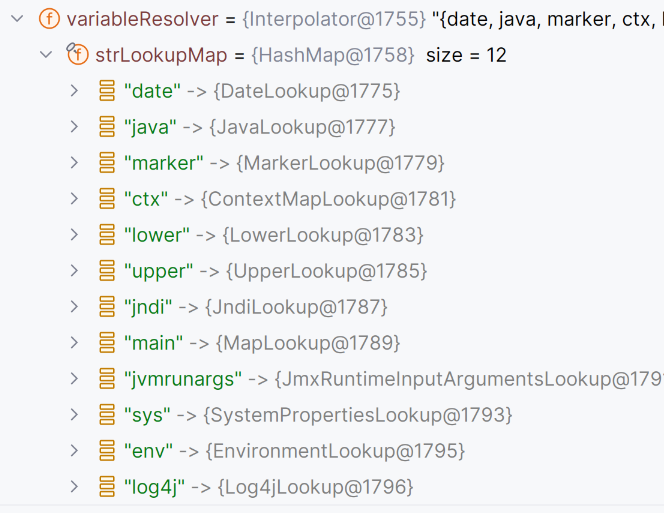This screenshot has height=513, width=664.
Task: Select the {UpperLookup@1785} value
Action: [326, 271]
